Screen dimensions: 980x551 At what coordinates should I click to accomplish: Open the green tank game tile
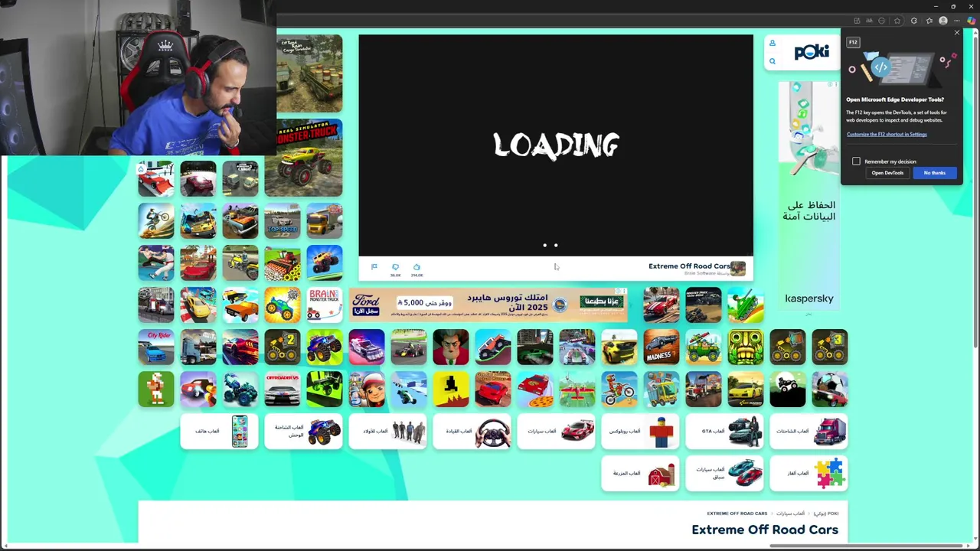click(x=746, y=305)
